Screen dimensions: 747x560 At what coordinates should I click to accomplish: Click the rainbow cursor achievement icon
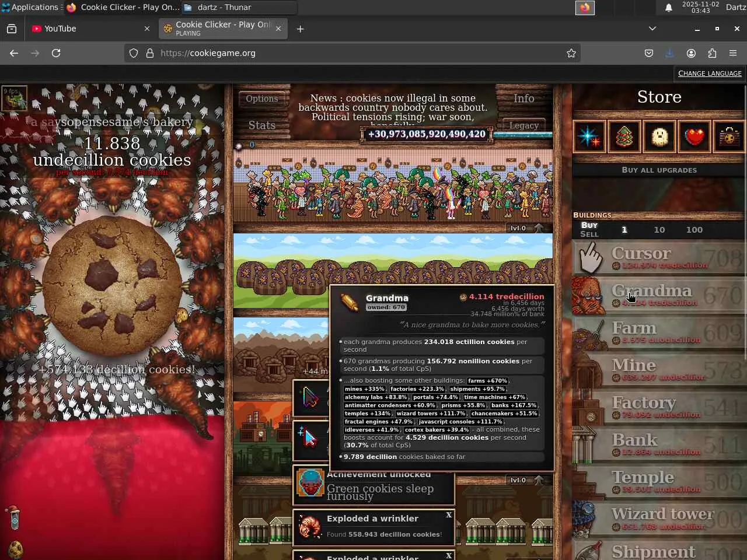click(x=310, y=398)
